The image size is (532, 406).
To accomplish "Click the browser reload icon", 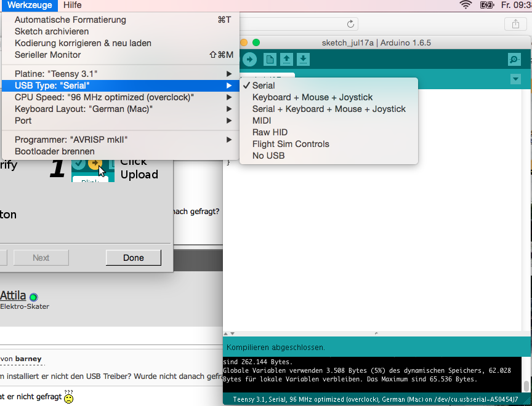I will coord(350,24).
